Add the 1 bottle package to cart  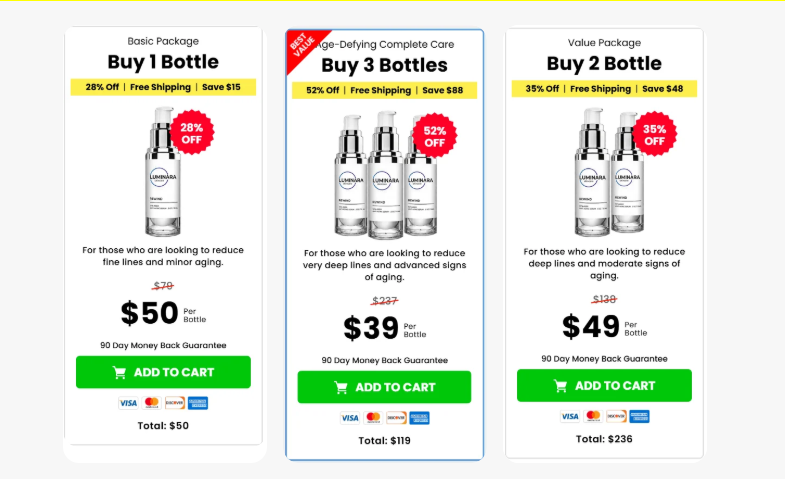[163, 372]
